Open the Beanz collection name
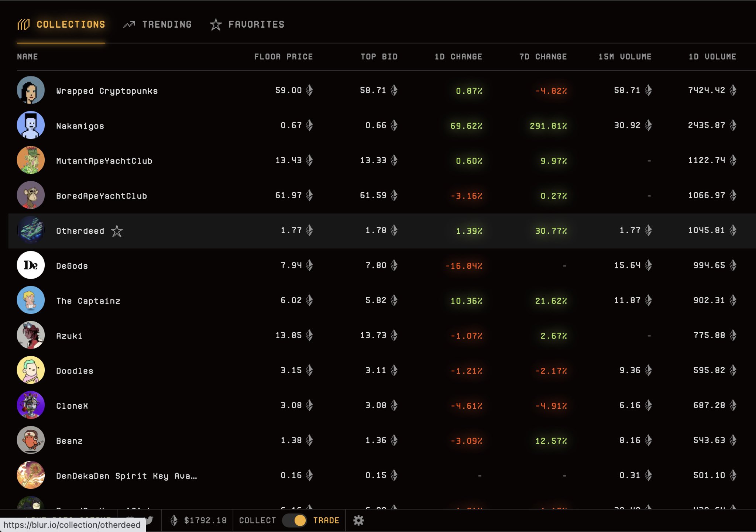Image resolution: width=756 pixels, height=532 pixels. 69,441
